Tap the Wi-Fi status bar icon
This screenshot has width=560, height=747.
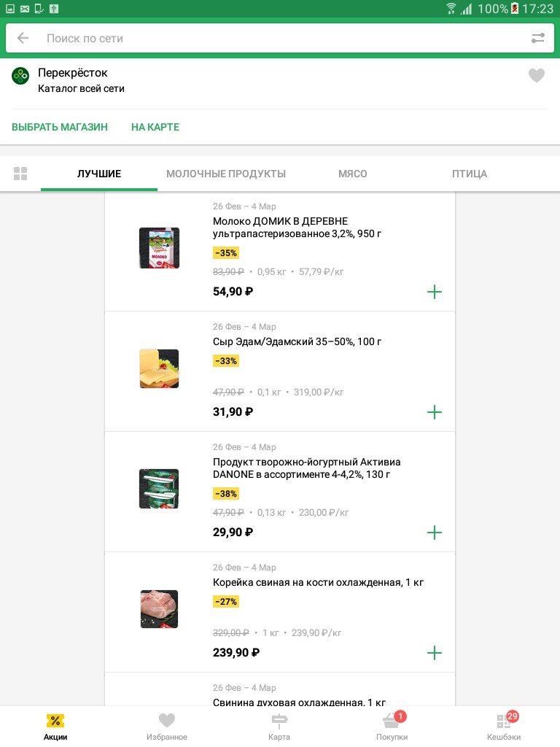point(451,9)
